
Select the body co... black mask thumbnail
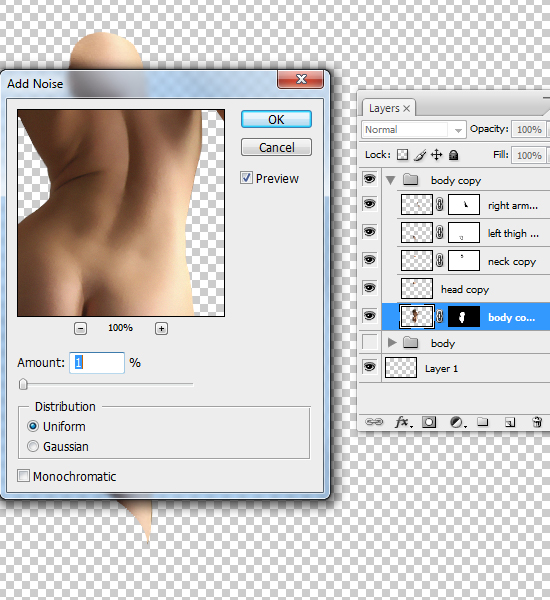pos(464,316)
